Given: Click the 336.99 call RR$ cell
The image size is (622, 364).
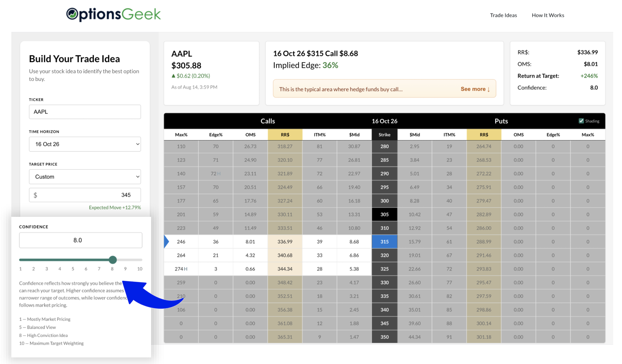Looking at the screenshot, I should pos(285,242).
